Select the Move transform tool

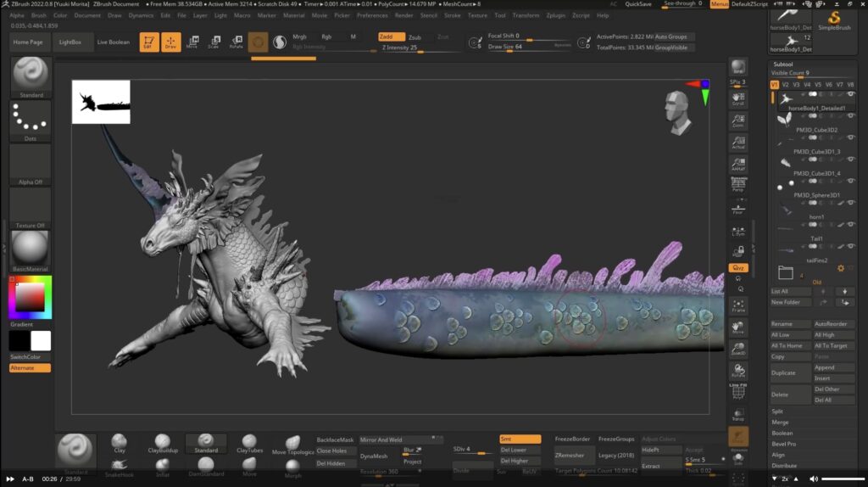coord(192,42)
